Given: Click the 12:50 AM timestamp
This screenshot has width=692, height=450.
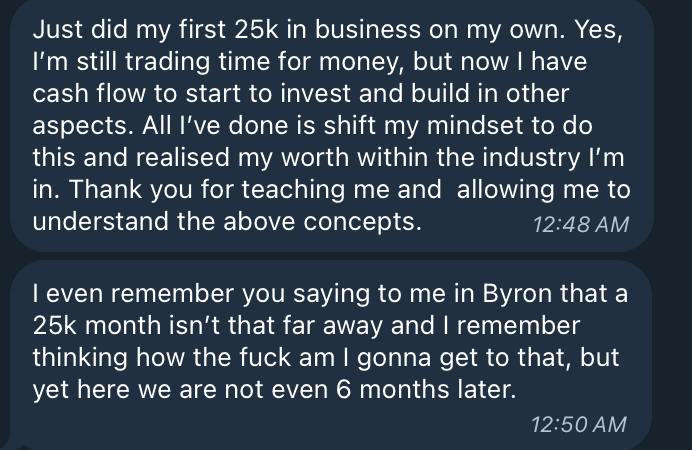Looking at the screenshot, I should [x=579, y=424].
